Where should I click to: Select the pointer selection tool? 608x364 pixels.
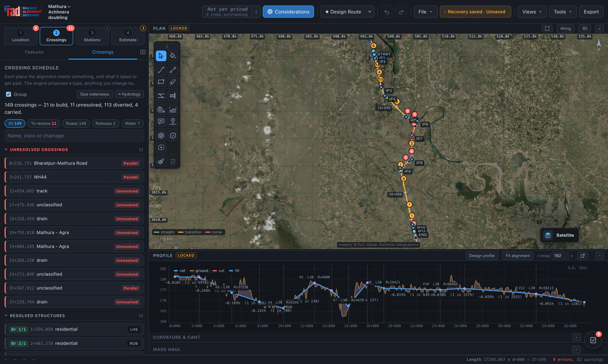pyautogui.click(x=161, y=56)
